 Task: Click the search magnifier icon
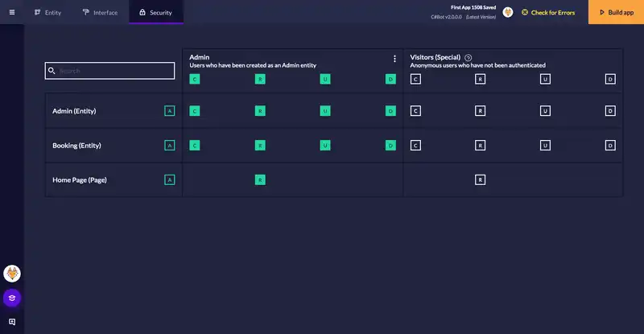tap(52, 71)
